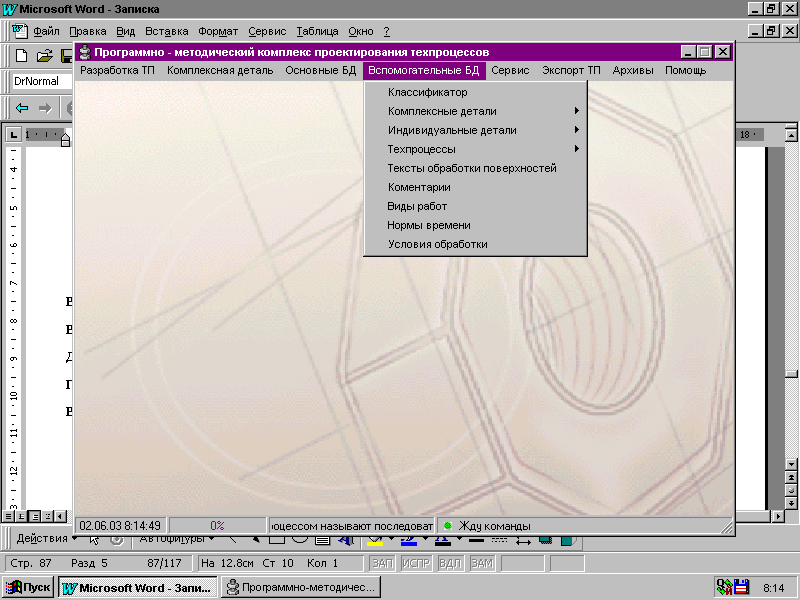This screenshot has width=800, height=600.
Task: Click the New document icon in Word
Action: (x=21, y=55)
